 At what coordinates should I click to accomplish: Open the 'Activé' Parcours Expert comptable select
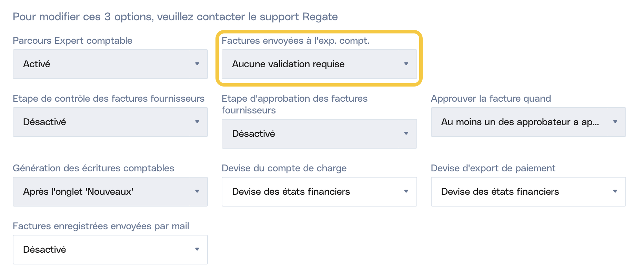click(x=103, y=64)
